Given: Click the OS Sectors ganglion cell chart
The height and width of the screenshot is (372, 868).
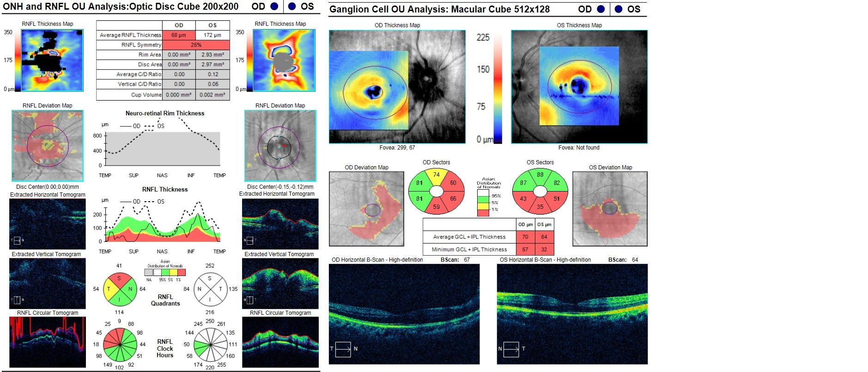Looking at the screenshot, I should point(540,191).
